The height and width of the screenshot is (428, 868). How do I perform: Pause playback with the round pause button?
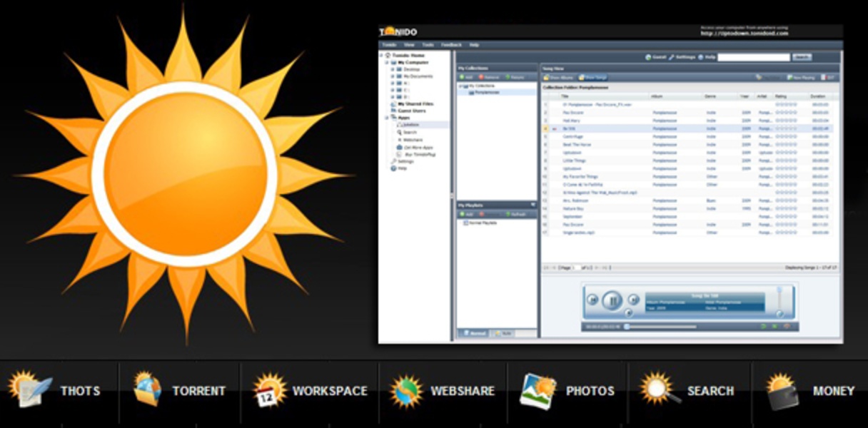[x=612, y=300]
